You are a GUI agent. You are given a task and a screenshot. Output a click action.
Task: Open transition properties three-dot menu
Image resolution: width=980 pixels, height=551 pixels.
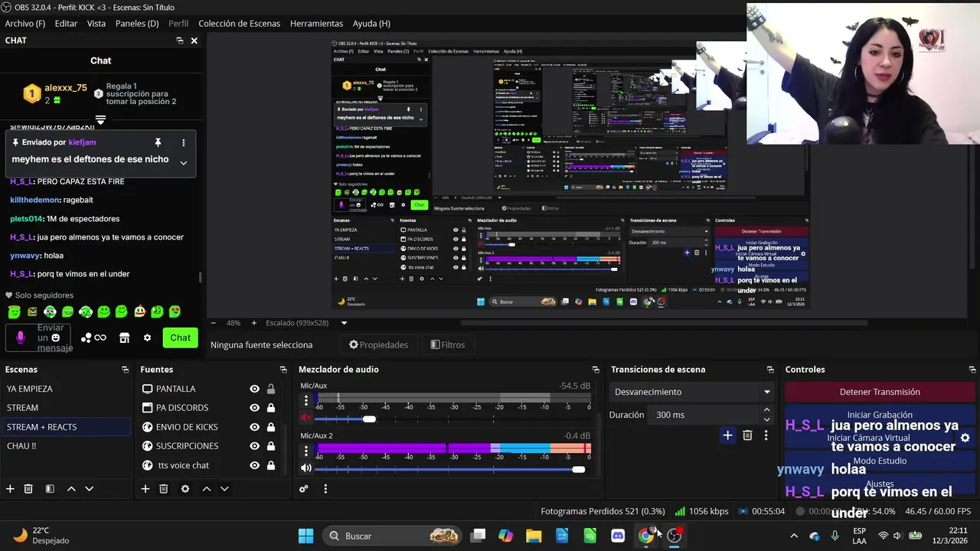pyautogui.click(x=766, y=435)
